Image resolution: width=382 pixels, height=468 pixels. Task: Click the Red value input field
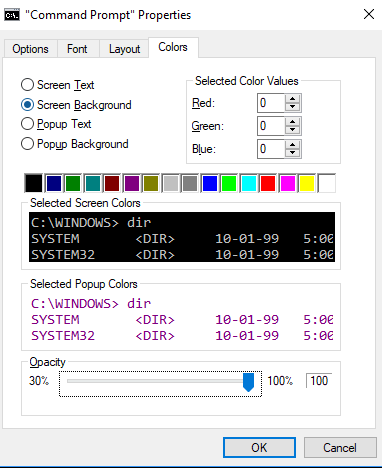[271, 103]
